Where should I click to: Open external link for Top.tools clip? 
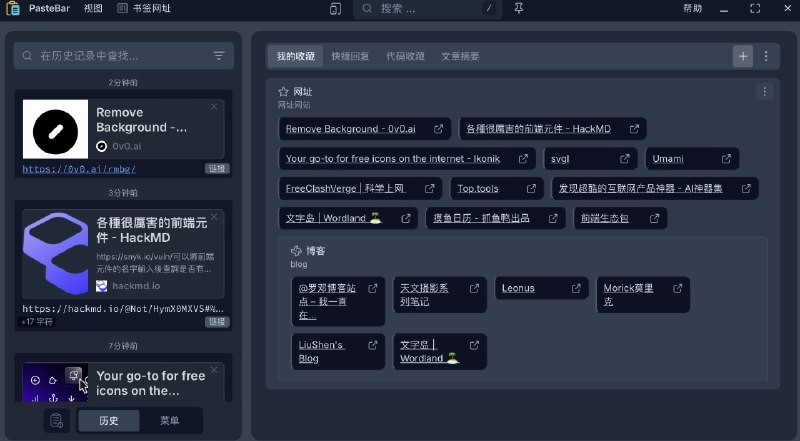[x=531, y=188]
